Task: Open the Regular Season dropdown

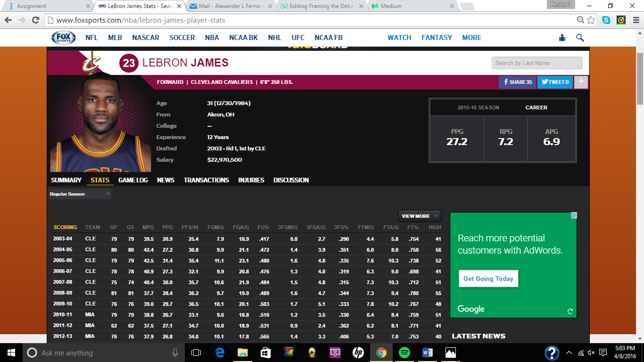Action: tap(80, 194)
